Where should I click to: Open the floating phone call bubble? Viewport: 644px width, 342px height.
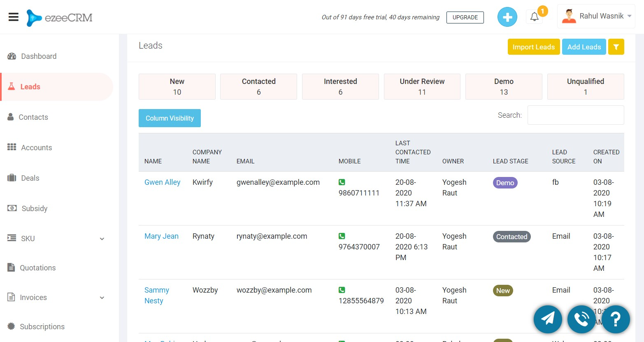(581, 319)
